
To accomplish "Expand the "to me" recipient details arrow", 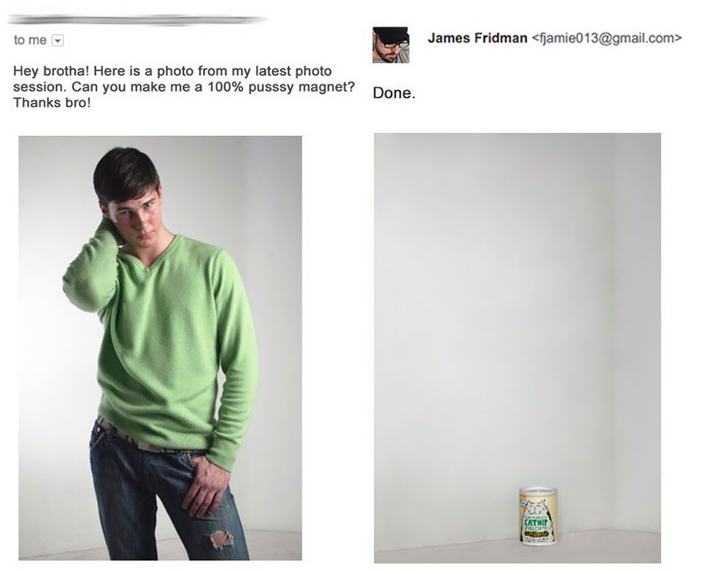I will 57,40.
